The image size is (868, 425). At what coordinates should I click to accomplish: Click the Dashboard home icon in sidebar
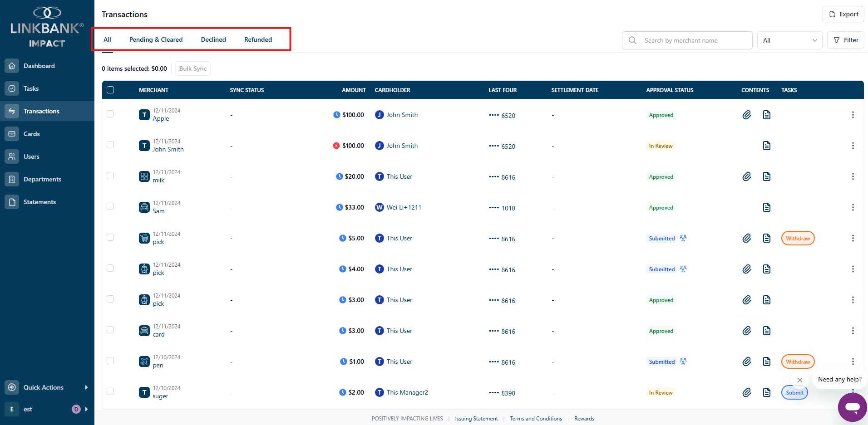[12, 66]
